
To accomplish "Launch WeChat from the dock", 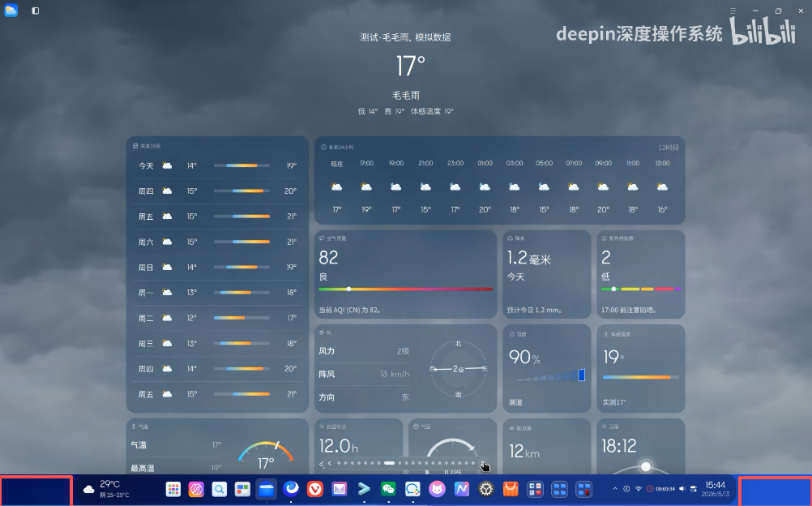I will (388, 489).
